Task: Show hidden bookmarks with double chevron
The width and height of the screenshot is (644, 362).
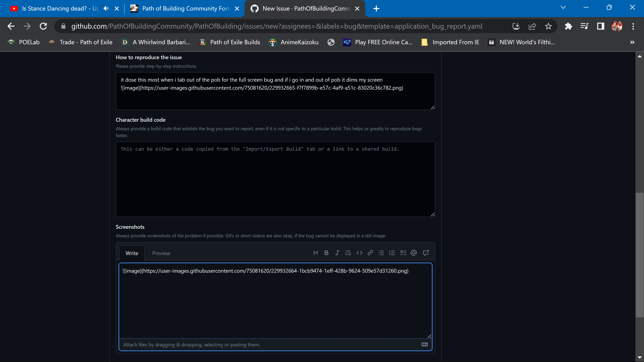Action: [632, 42]
